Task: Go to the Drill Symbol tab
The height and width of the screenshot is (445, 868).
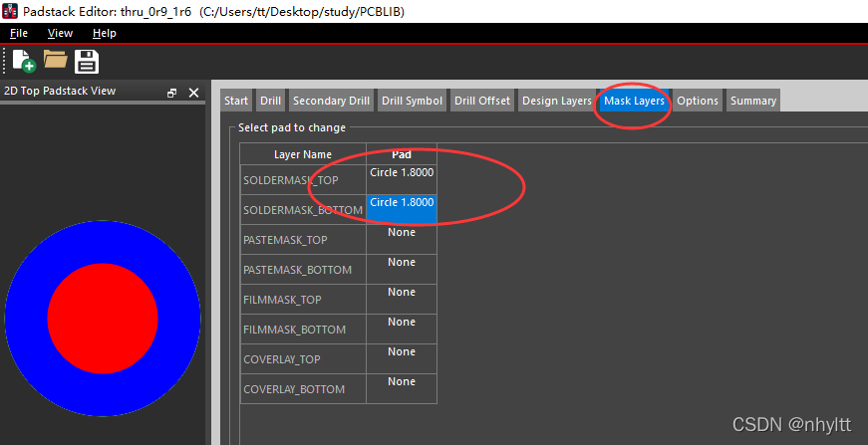Action: point(412,101)
